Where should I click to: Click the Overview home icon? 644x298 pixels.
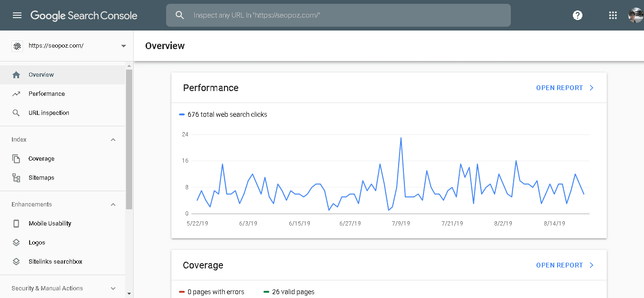coord(16,75)
